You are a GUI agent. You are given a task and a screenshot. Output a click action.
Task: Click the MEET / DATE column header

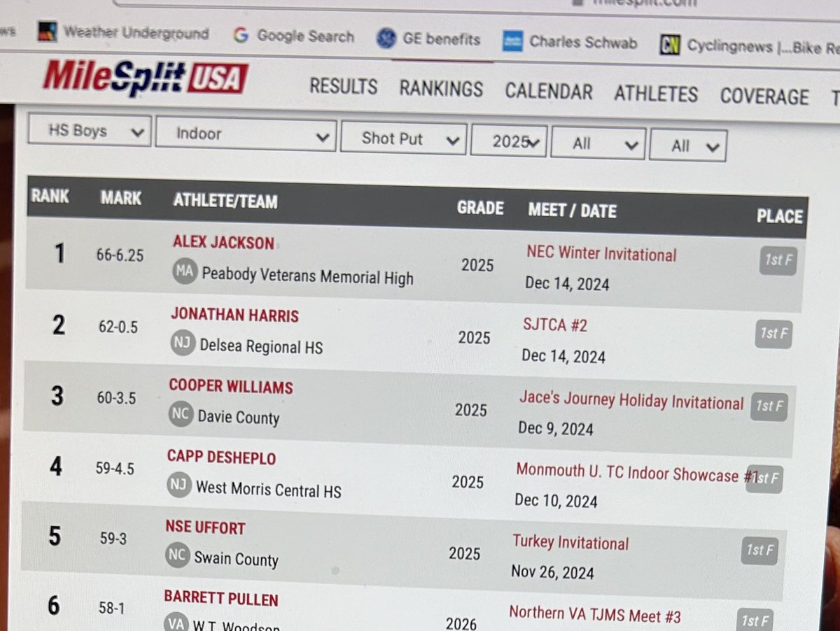pos(572,211)
